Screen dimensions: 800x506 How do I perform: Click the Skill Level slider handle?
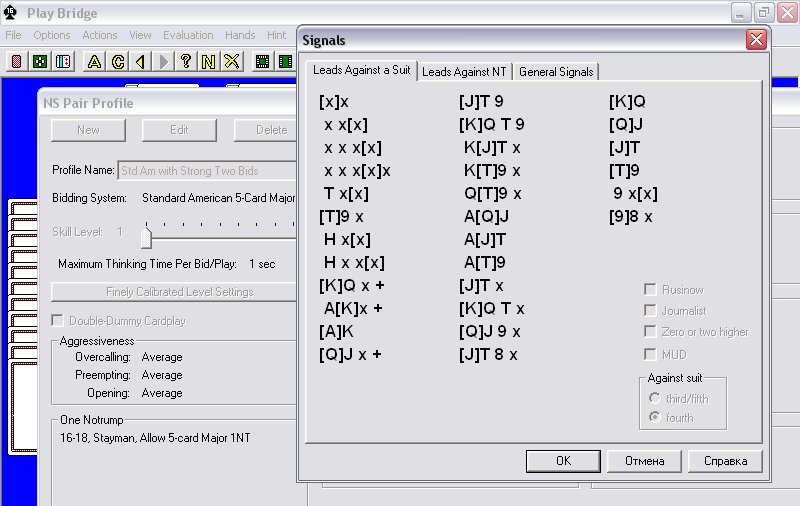146,236
